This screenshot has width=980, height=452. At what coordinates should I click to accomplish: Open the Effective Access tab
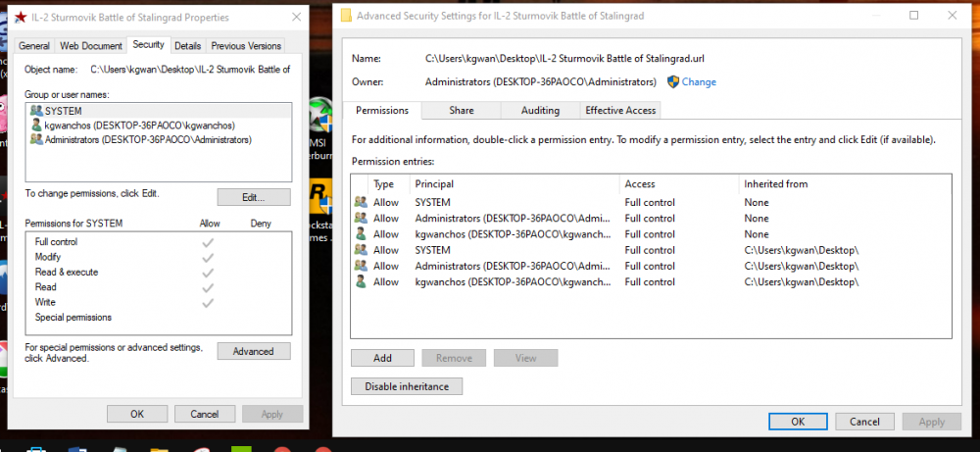pos(620,111)
